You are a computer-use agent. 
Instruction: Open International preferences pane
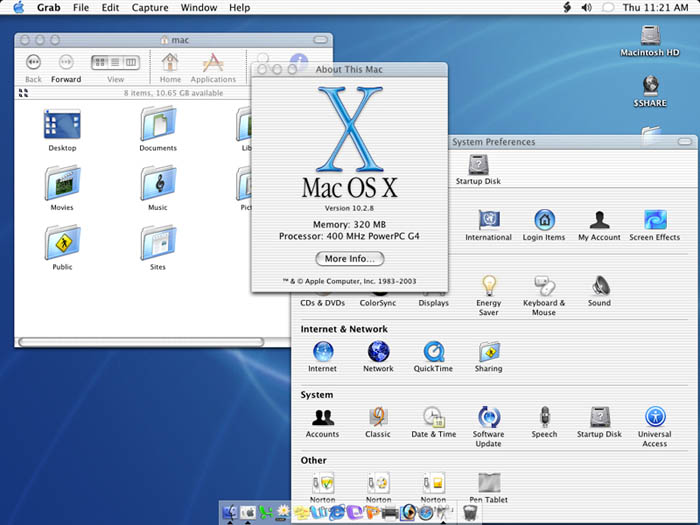tap(488, 225)
